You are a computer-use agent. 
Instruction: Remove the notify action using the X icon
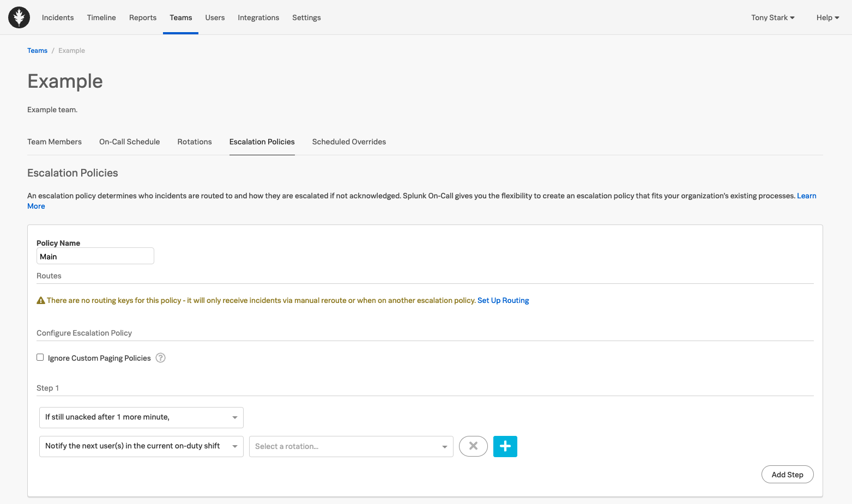tap(473, 446)
